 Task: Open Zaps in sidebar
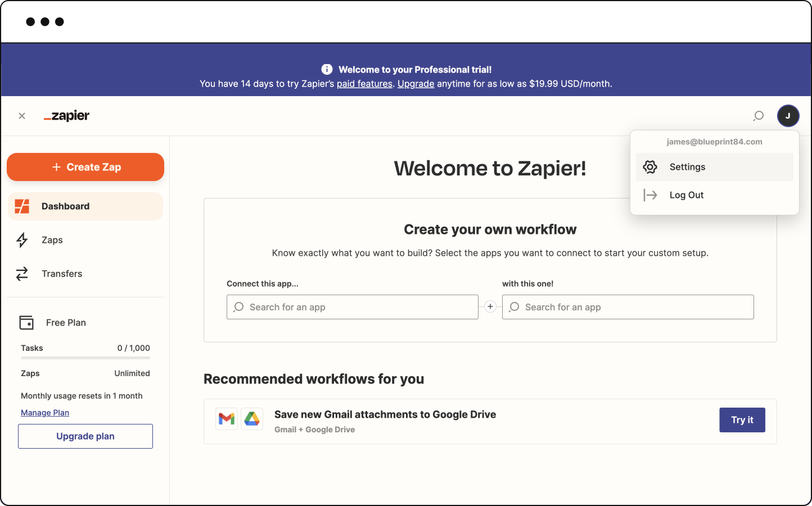pos(85,240)
